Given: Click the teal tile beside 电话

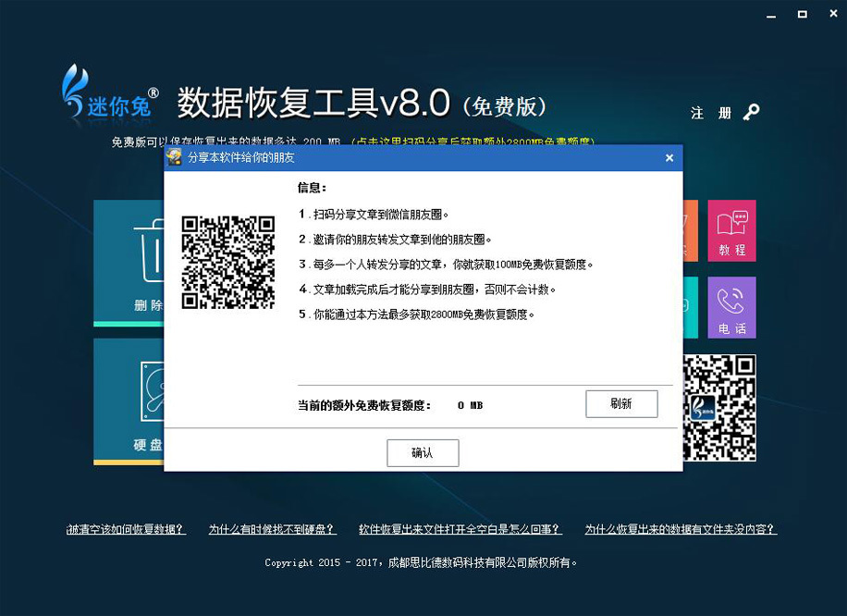Looking at the screenshot, I should [691, 307].
